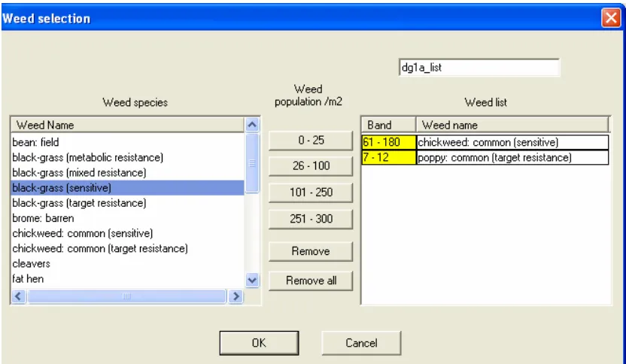The width and height of the screenshot is (626, 364).
Task: Select 'cleavers' in species list
Action: pos(127,263)
